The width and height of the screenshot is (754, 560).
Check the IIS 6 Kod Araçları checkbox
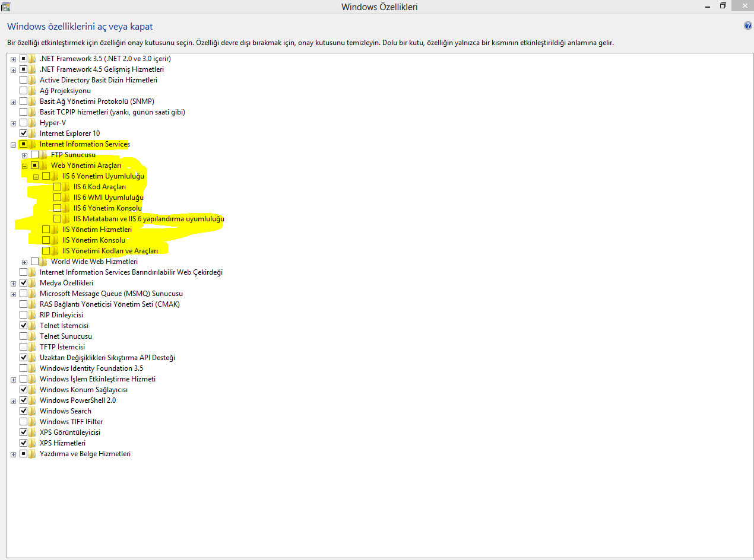[x=58, y=187]
